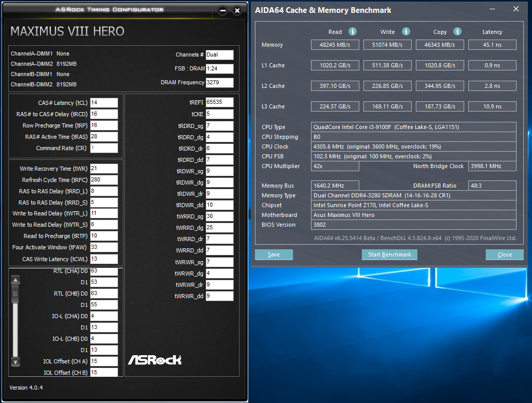532x403 pixels.
Task: Click the Copy info icon in AIDA64
Action: click(457, 31)
